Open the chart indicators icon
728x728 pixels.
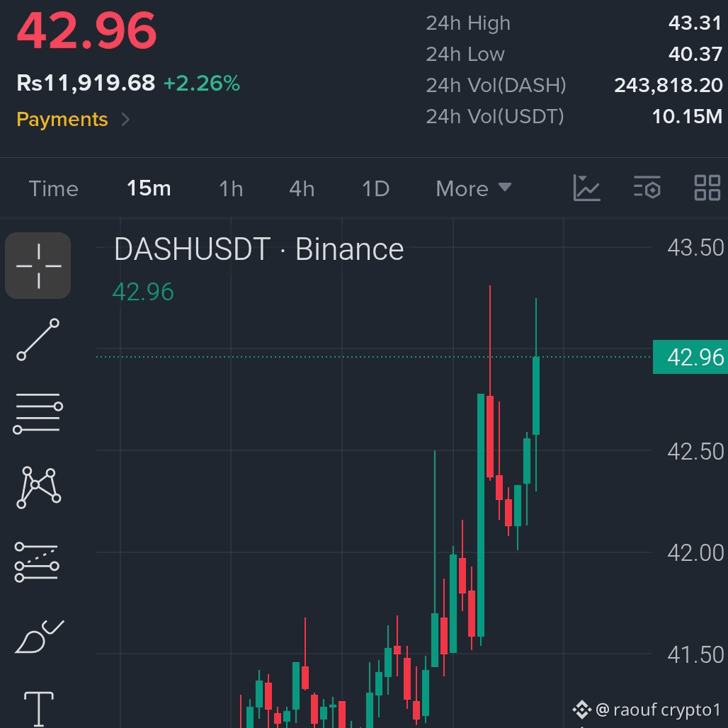point(586,188)
